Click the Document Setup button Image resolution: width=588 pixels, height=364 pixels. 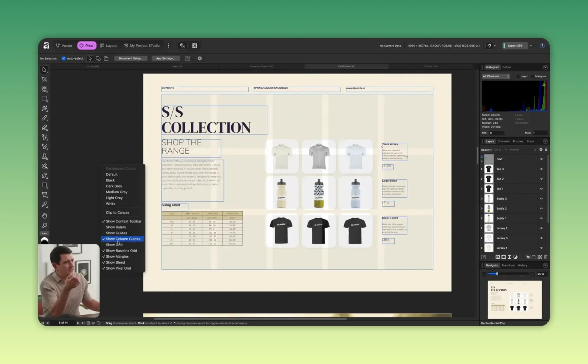coord(130,58)
